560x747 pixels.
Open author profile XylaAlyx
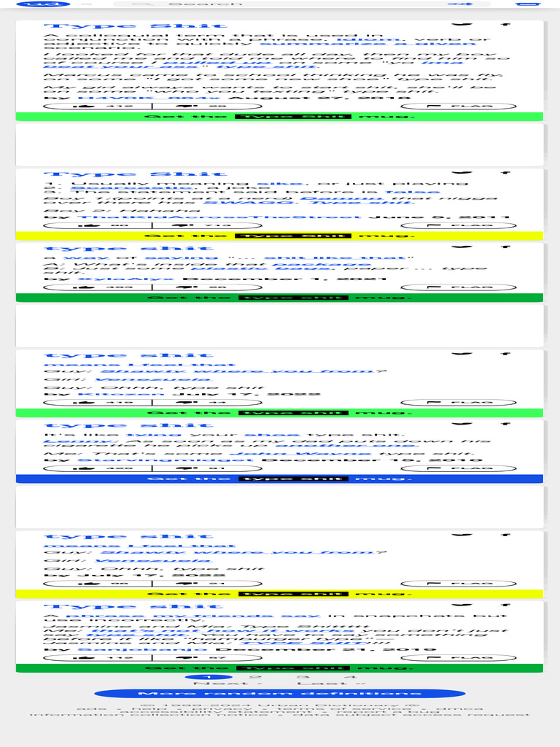click(x=125, y=279)
